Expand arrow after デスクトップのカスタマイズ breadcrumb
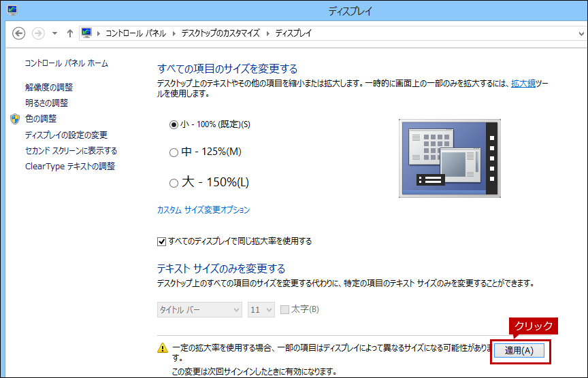Screen dimensions: 588x378 coord(267,34)
